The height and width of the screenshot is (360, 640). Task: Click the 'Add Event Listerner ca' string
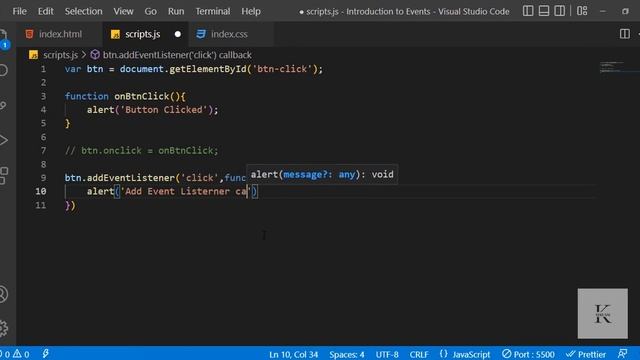tap(185, 191)
